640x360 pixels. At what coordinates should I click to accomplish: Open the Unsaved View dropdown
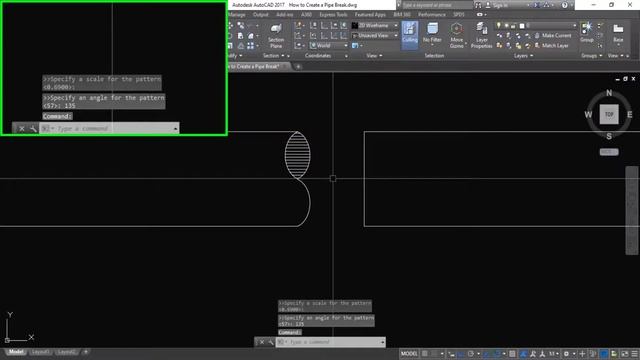[x=375, y=36]
